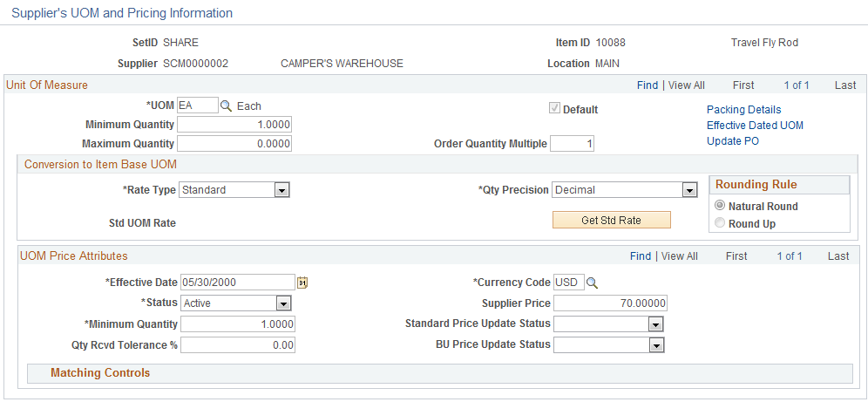This screenshot has height=402, width=868.
Task: Open the Packing Details link
Action: click(x=743, y=110)
